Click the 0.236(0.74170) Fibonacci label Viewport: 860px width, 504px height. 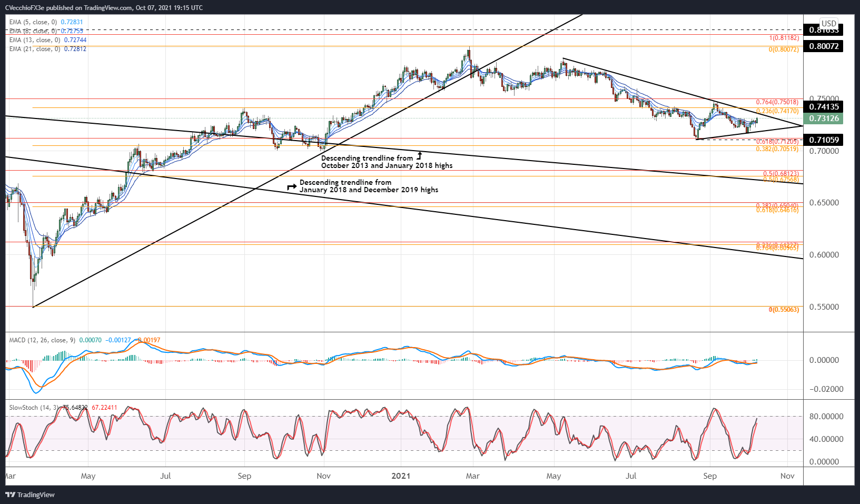(x=777, y=111)
